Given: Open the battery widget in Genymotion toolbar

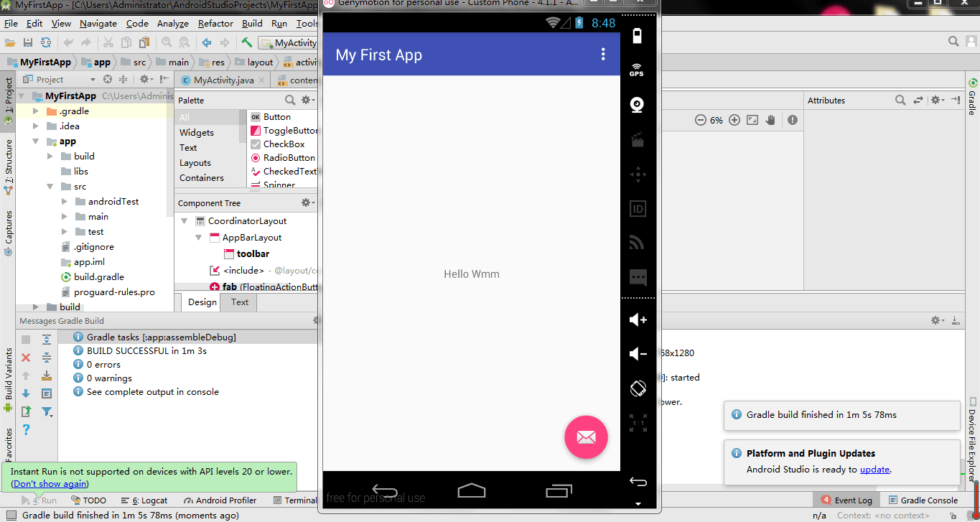Looking at the screenshot, I should point(638,35).
